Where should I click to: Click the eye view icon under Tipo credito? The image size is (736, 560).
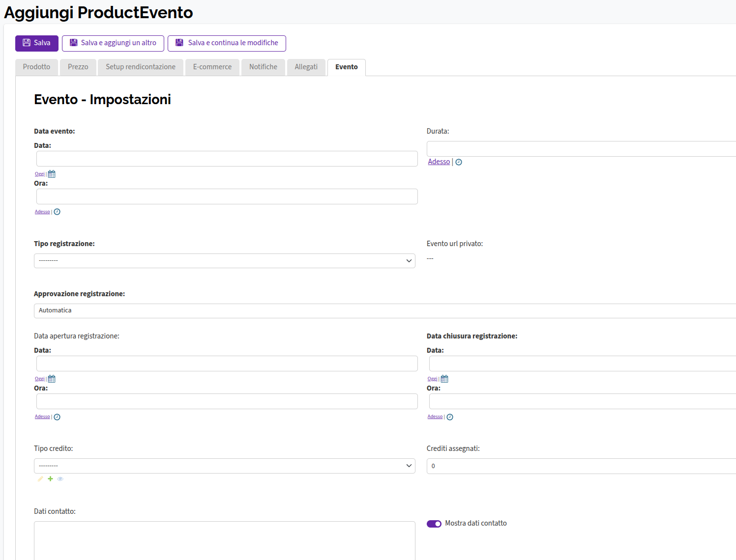(x=60, y=479)
